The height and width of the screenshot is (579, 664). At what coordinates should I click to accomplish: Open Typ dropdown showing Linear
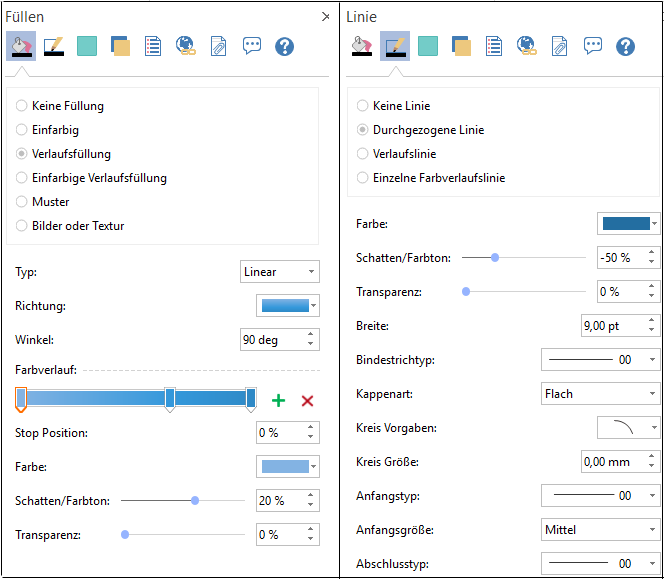pyautogui.click(x=279, y=271)
